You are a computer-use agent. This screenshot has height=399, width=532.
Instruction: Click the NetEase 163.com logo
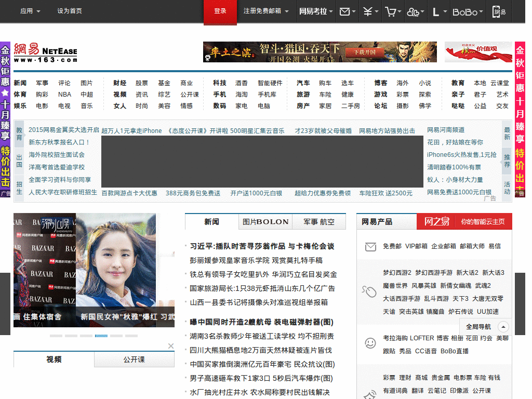pyautogui.click(x=46, y=52)
